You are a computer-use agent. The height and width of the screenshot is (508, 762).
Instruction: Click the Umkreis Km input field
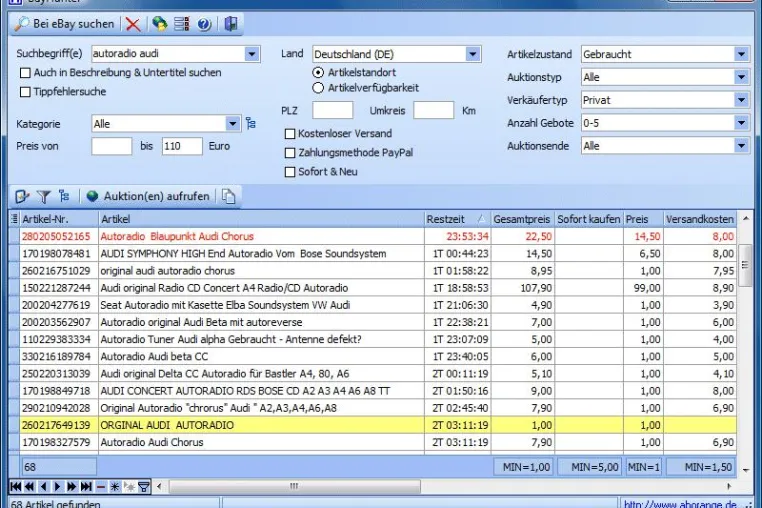pos(433,110)
